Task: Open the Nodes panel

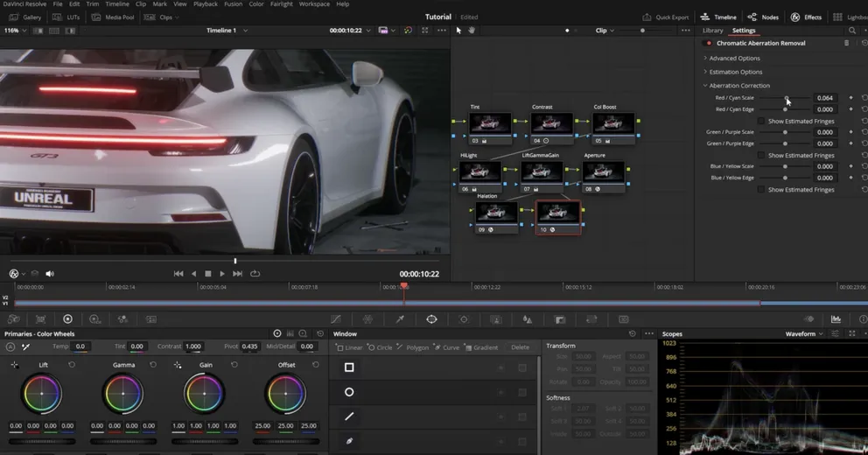Action: point(763,17)
